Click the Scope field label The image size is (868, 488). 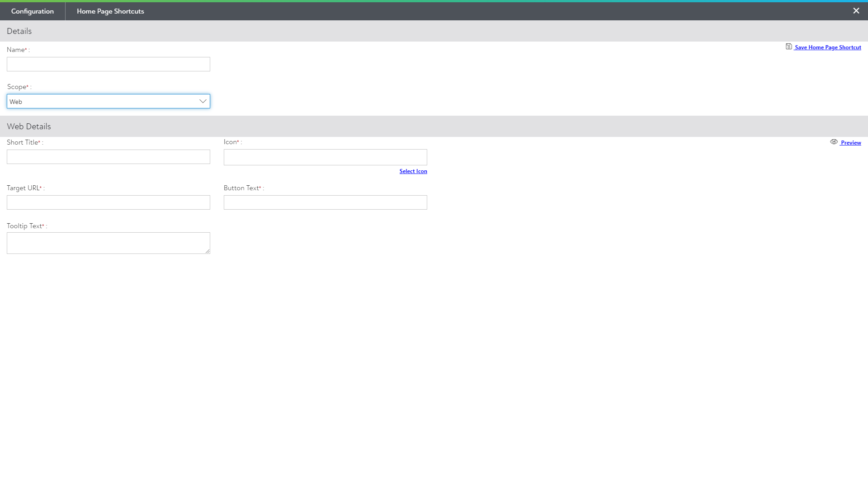[x=17, y=87]
